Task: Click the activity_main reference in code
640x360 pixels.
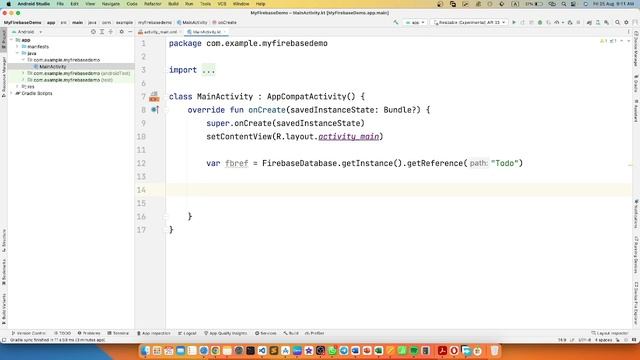Action: [x=349, y=137]
